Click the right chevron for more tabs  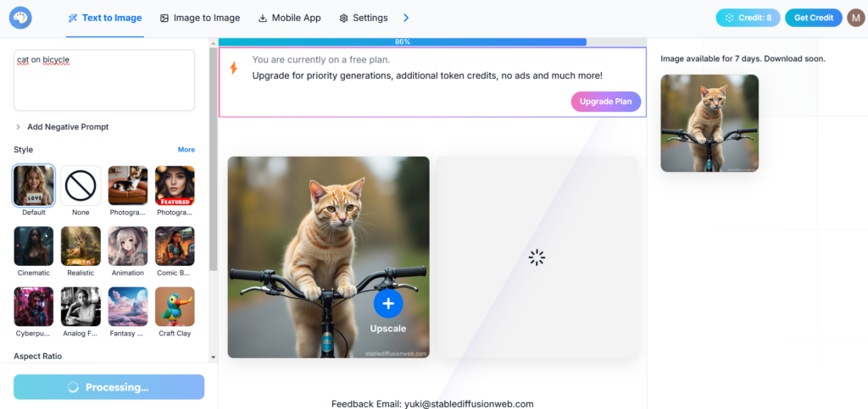pos(406,18)
